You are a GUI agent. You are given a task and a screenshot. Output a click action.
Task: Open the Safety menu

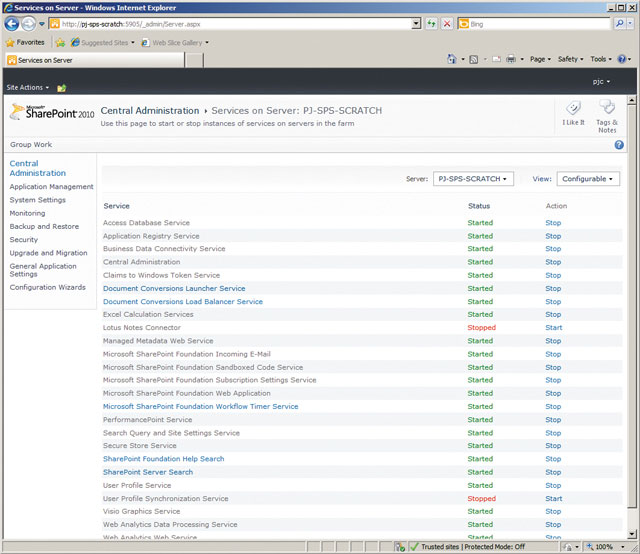571,59
